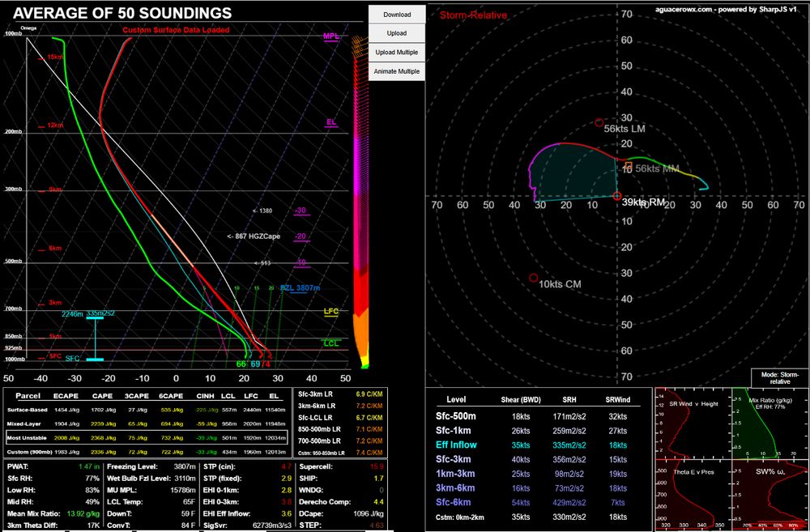Click the surface dewpoint 66 label

point(241,364)
